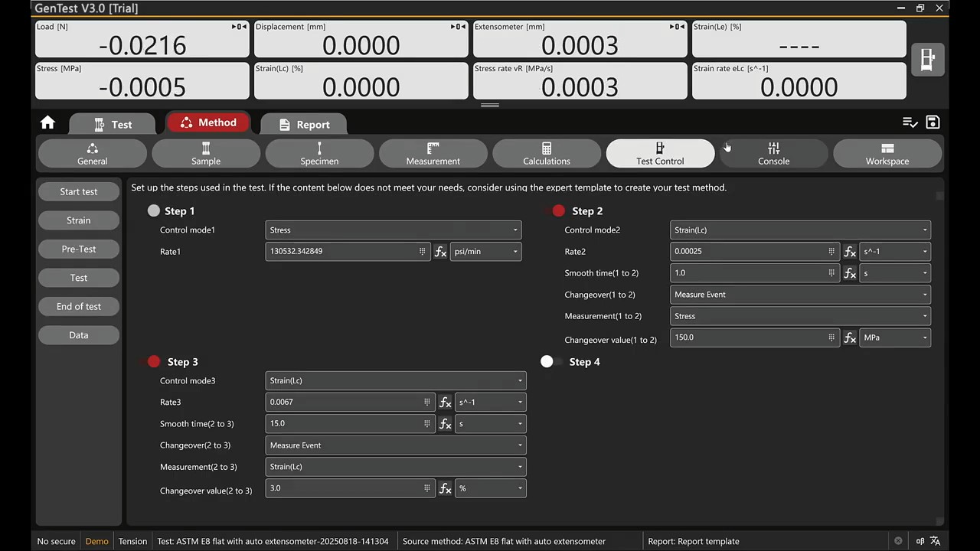Click the End of test sidebar button
The image size is (980, 551).
point(79,307)
